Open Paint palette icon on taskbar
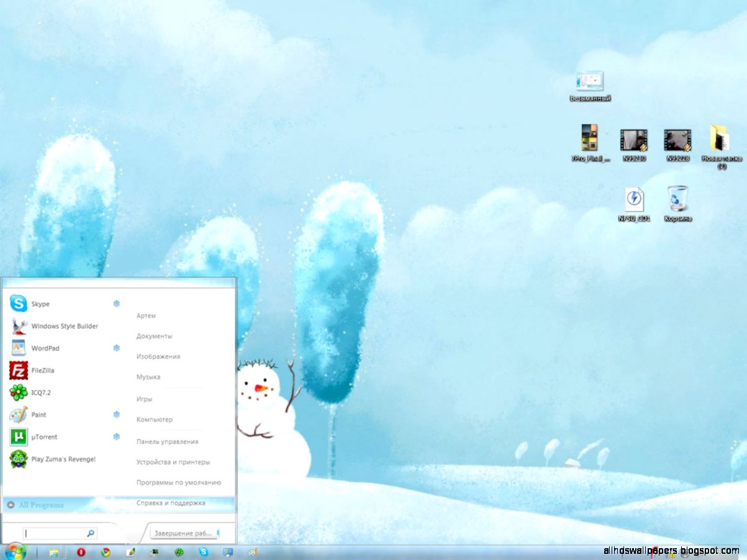747x560 pixels. pyautogui.click(x=252, y=552)
